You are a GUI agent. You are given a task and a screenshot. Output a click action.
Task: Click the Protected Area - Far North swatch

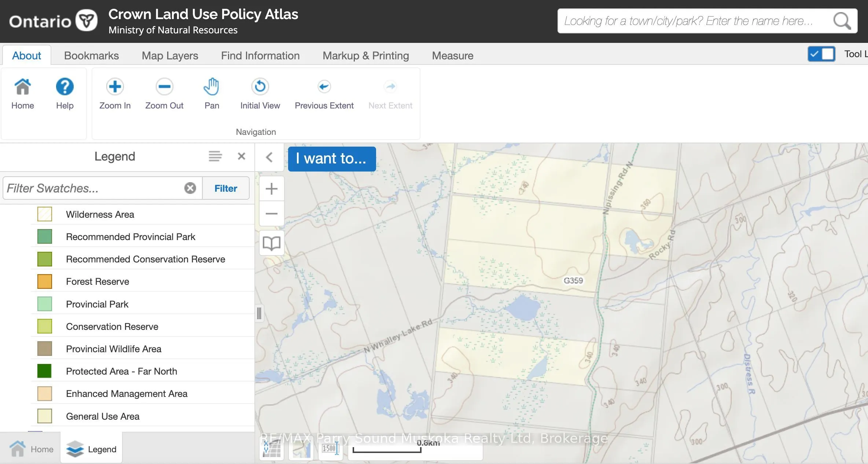point(45,371)
